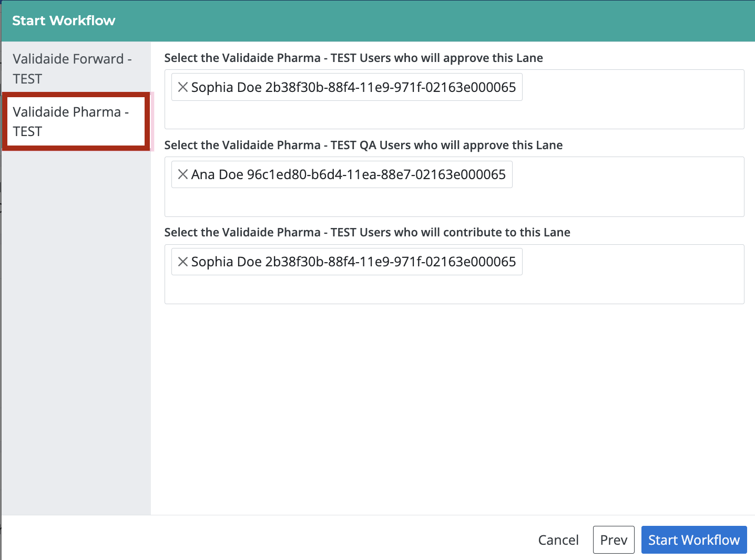The height and width of the screenshot is (560, 755).
Task: Click the Cancel link
Action: click(558, 540)
